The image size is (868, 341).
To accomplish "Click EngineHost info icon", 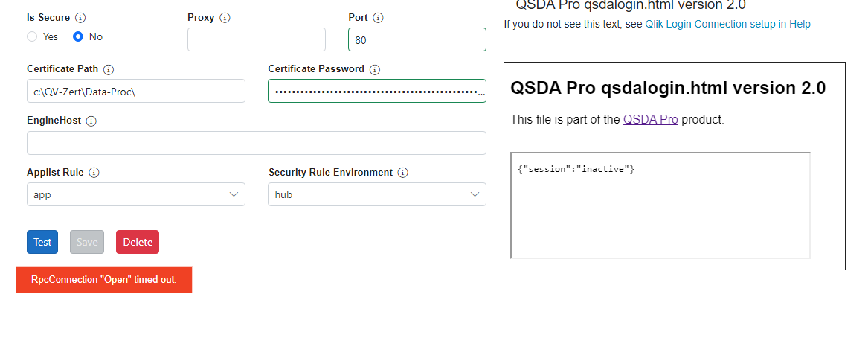I will tap(91, 121).
